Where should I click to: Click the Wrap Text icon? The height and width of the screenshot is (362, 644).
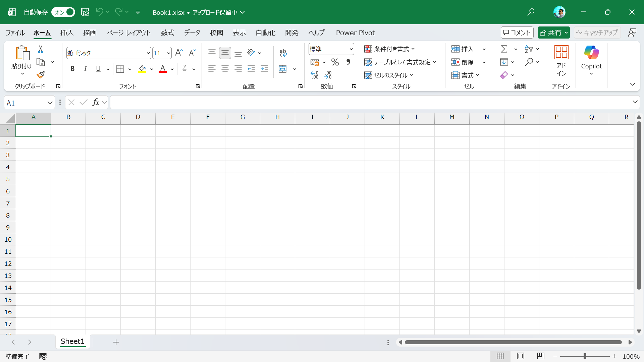point(283,53)
